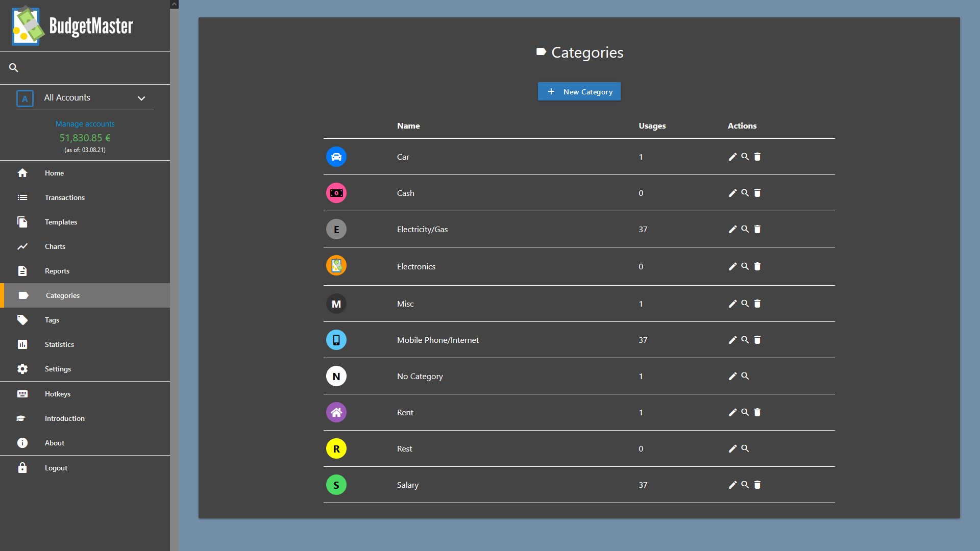Image resolution: width=980 pixels, height=551 pixels.
Task: Edit the Salary category
Action: click(732, 485)
